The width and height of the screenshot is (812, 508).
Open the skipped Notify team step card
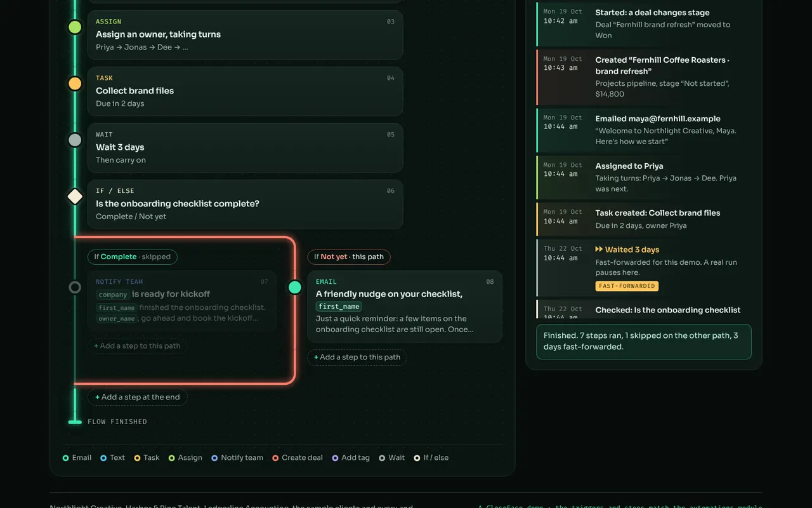182,301
